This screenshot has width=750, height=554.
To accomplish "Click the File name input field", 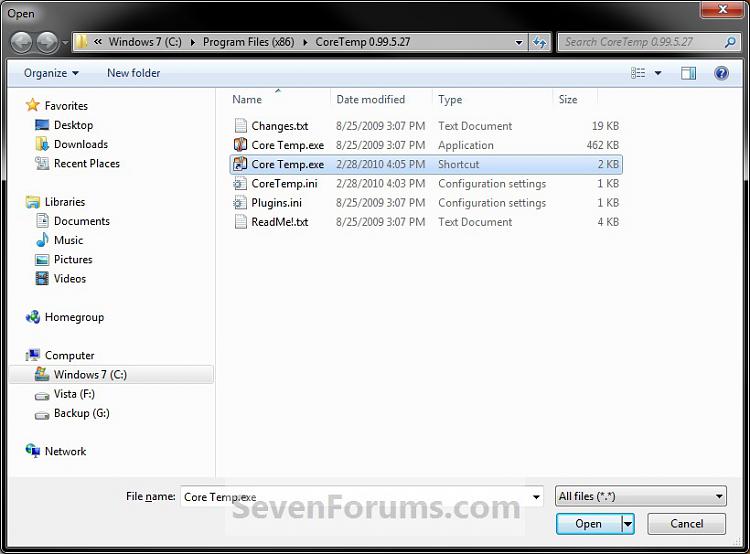I will click(x=354, y=497).
